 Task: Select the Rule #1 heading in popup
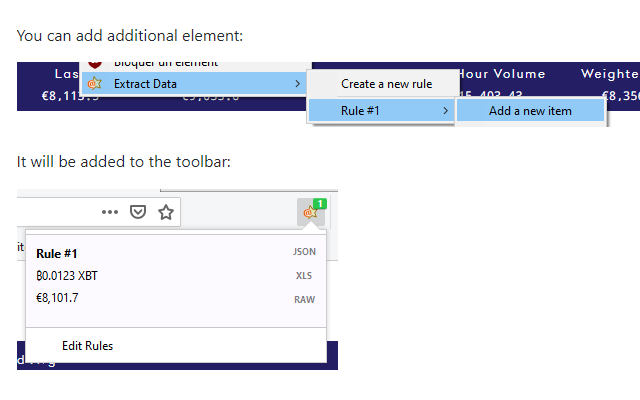coord(56,253)
